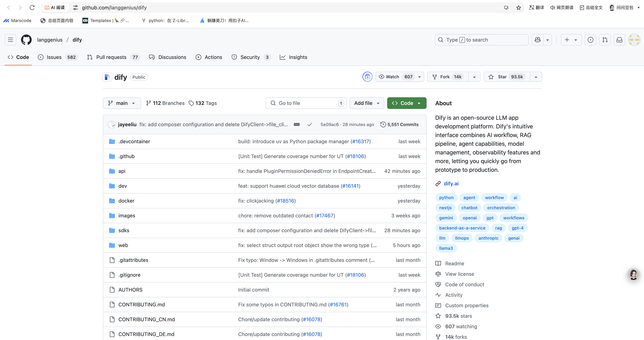Switch to the Issues tab
Image resolution: width=644 pixels, height=340 pixels.
coord(54,57)
